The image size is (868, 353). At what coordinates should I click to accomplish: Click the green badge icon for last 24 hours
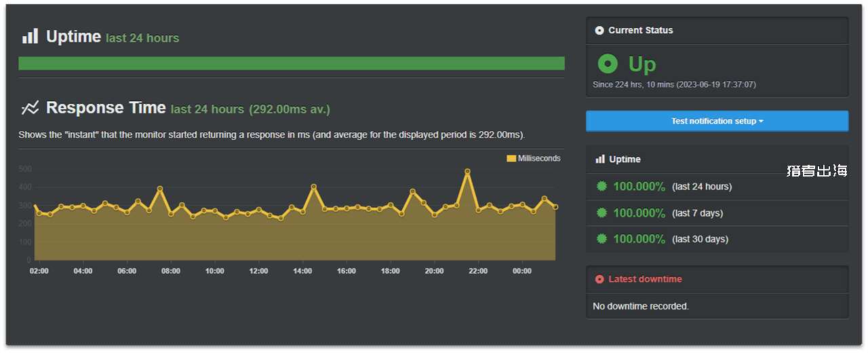601,186
